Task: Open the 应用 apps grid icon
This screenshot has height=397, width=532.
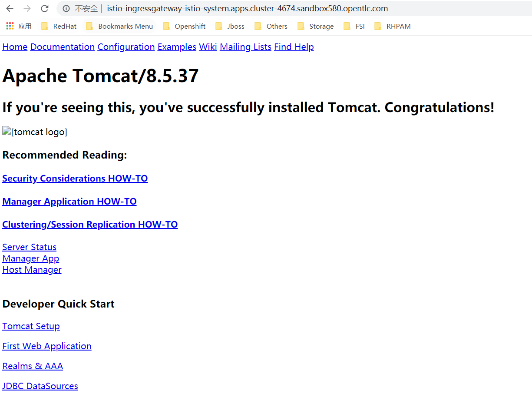Action: (10, 26)
